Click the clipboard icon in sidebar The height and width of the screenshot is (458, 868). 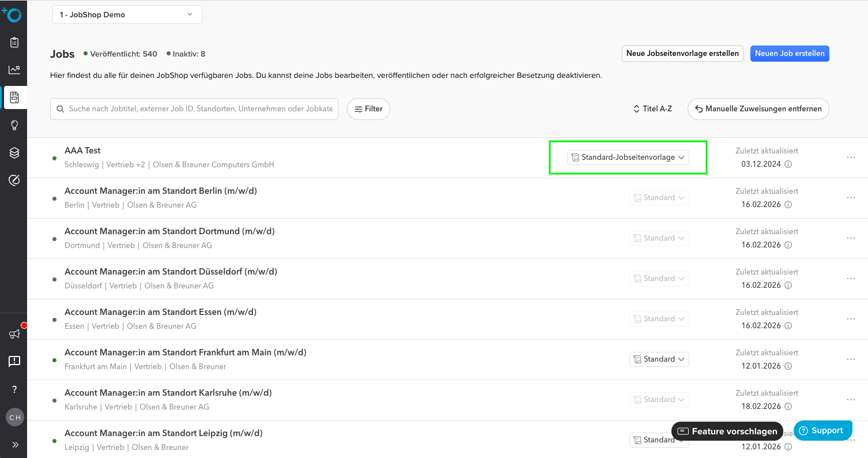coord(14,42)
